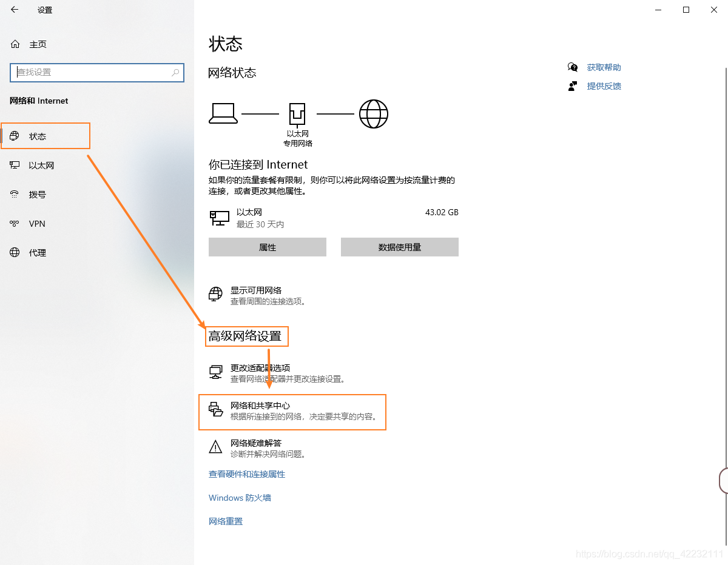Click the 网络疑难解答 warning triangle icon
728x565 pixels.
coord(215,447)
